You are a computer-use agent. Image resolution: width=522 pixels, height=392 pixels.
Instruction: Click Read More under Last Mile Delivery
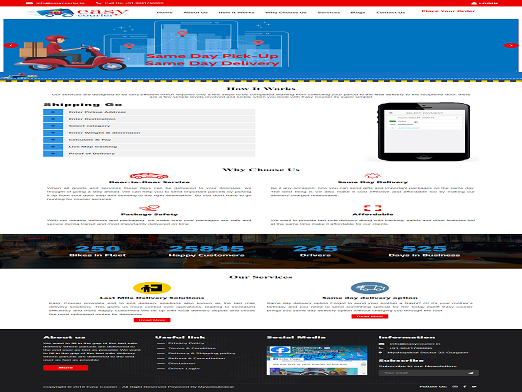152,320
